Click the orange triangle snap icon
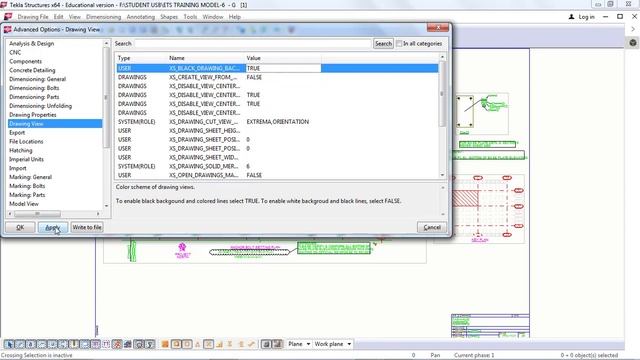Screen dimensions: 640x360 (x=198, y=344)
